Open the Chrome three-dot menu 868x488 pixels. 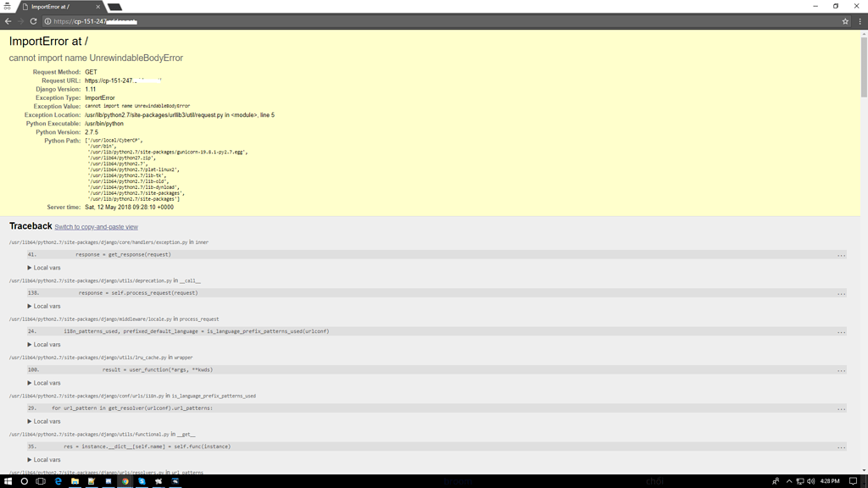click(860, 21)
